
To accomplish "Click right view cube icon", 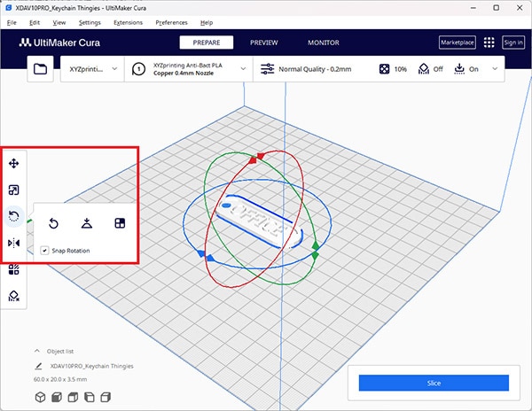I will 106,397.
